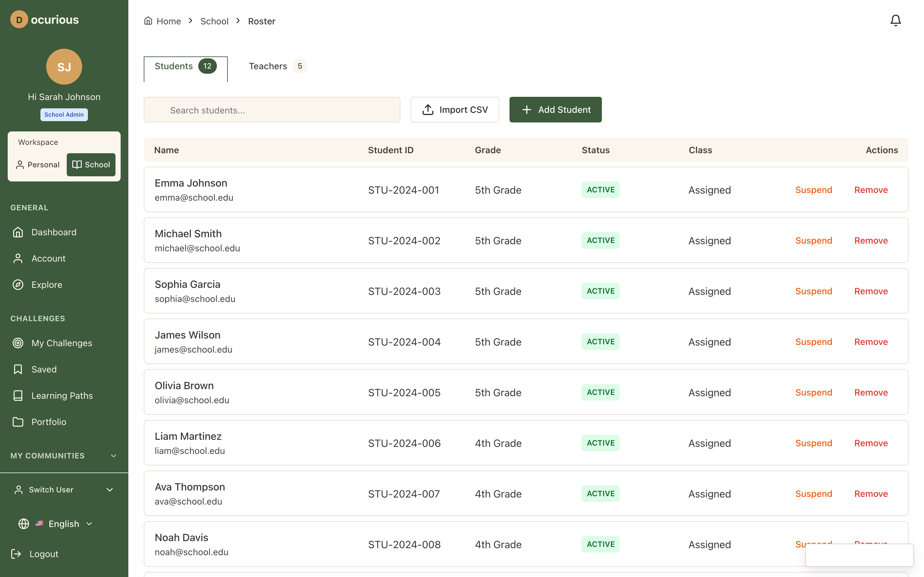
Task: Open Explore compass item in sidebar
Action: point(46,285)
